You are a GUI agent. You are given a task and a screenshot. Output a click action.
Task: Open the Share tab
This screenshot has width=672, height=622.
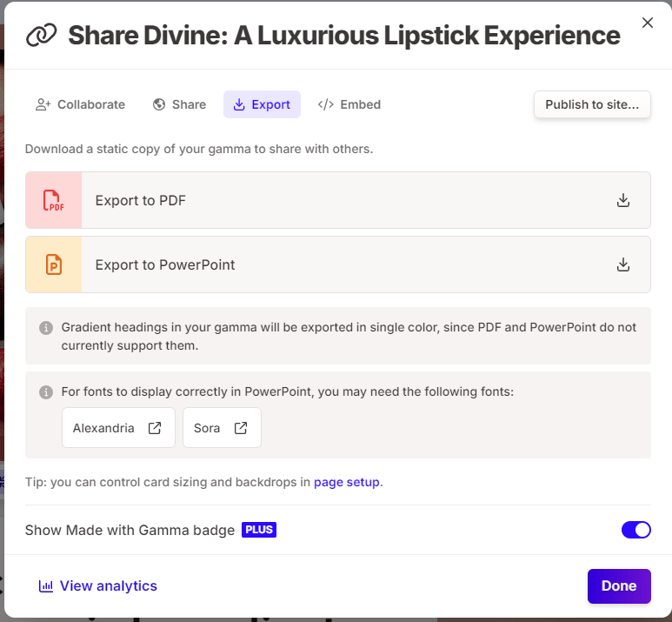179,104
